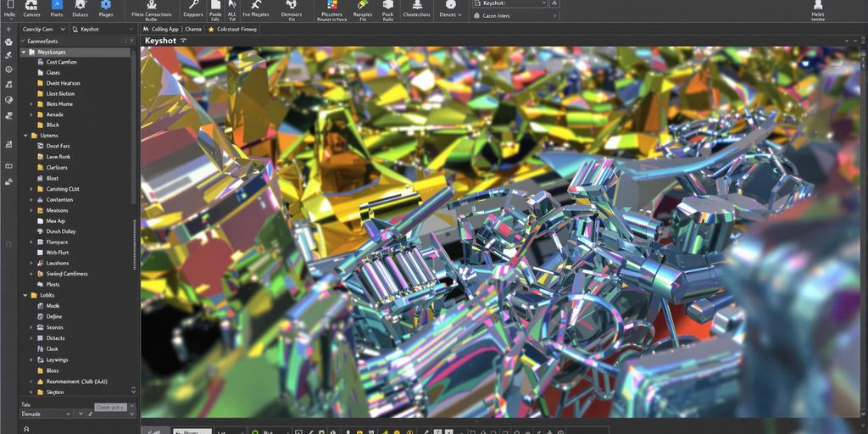Open the Camces toolbar tool
This screenshot has width=868, height=434.
(32, 5)
